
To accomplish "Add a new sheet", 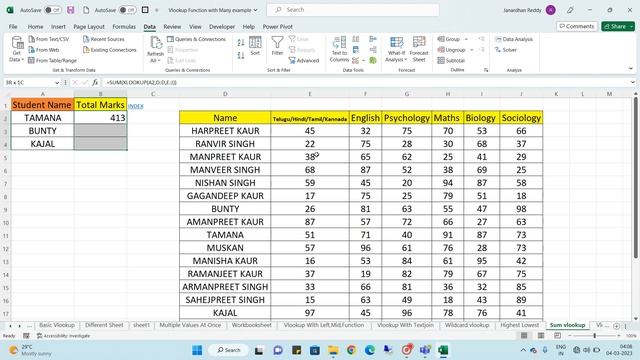I will click(616, 326).
